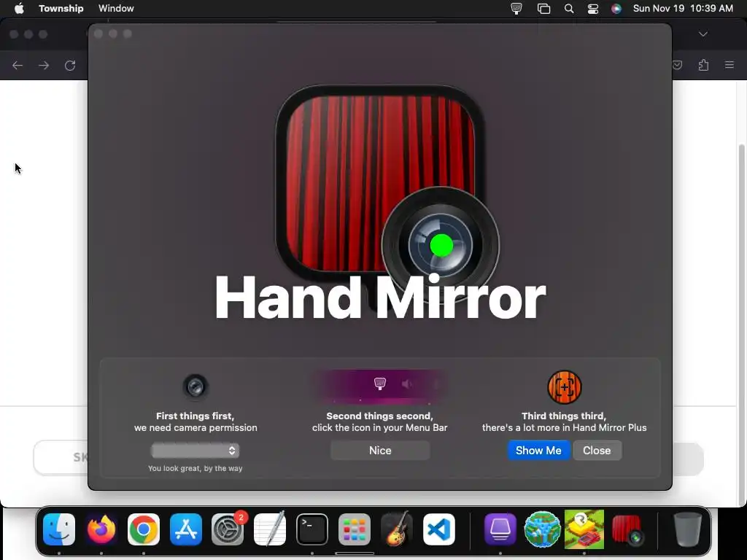Open Launchpad from the Dock
This screenshot has width=747, height=560.
click(355, 529)
